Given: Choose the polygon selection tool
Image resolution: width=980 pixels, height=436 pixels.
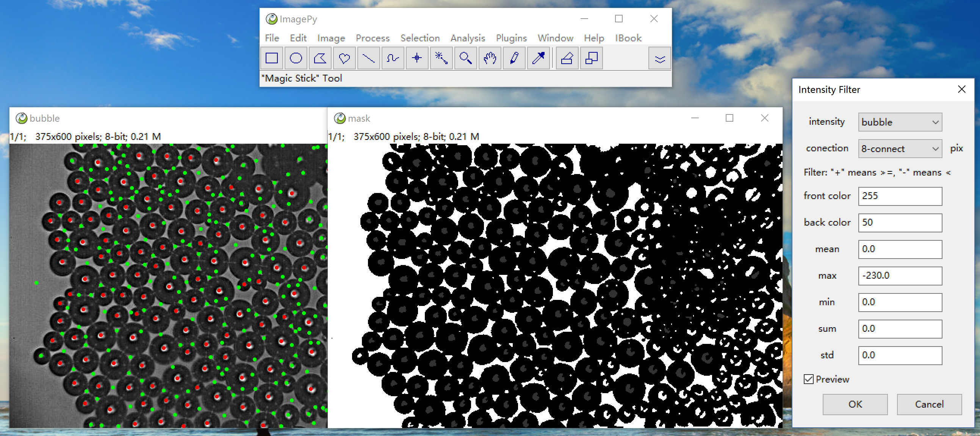Looking at the screenshot, I should 320,58.
